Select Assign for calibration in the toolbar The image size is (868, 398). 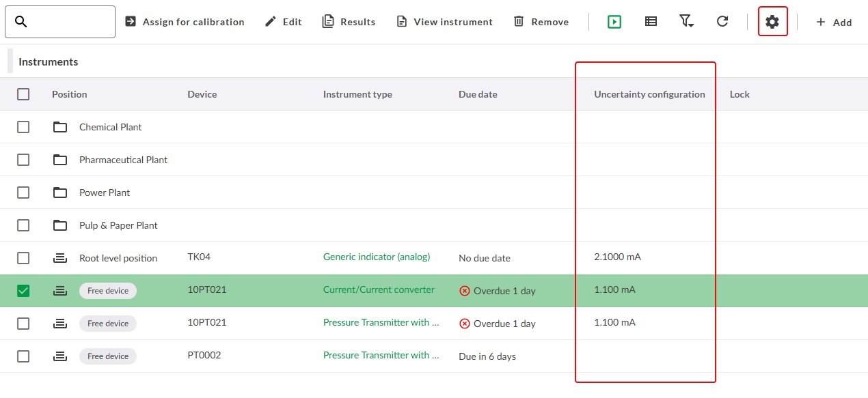pyautogui.click(x=185, y=21)
